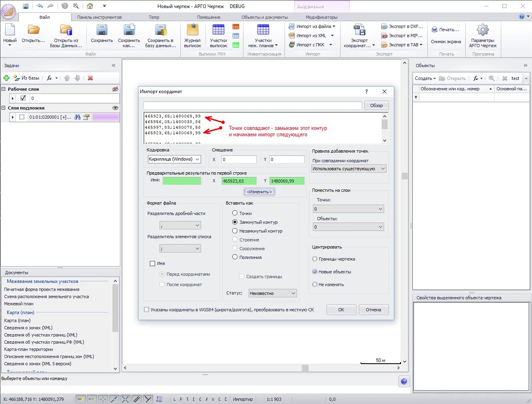Open Участки меж. планов
Image resolution: width=532 pixels, height=404 pixels.
click(x=263, y=36)
